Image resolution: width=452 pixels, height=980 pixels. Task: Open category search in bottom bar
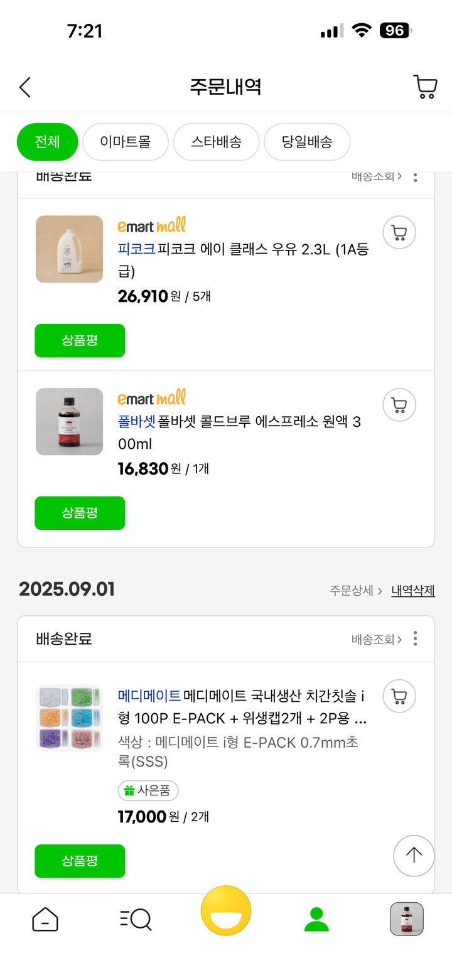coord(136,920)
